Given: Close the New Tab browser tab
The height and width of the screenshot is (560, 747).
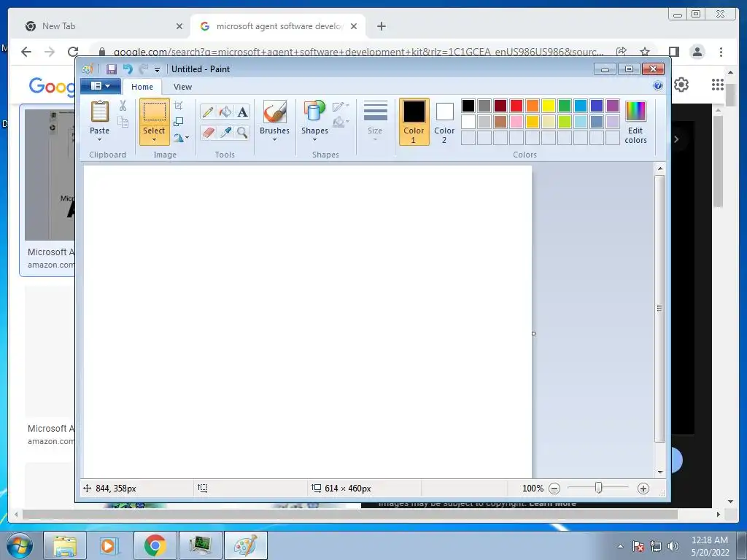Looking at the screenshot, I should pos(179,26).
